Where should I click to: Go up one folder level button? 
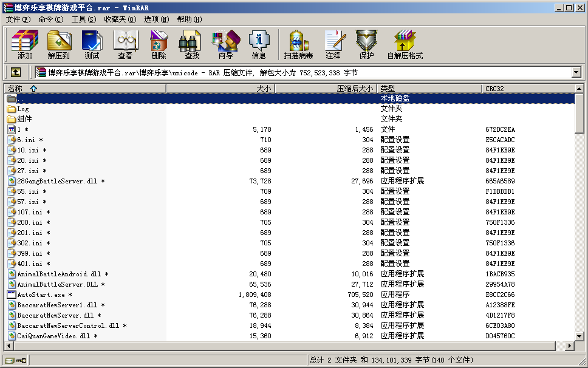(16, 73)
